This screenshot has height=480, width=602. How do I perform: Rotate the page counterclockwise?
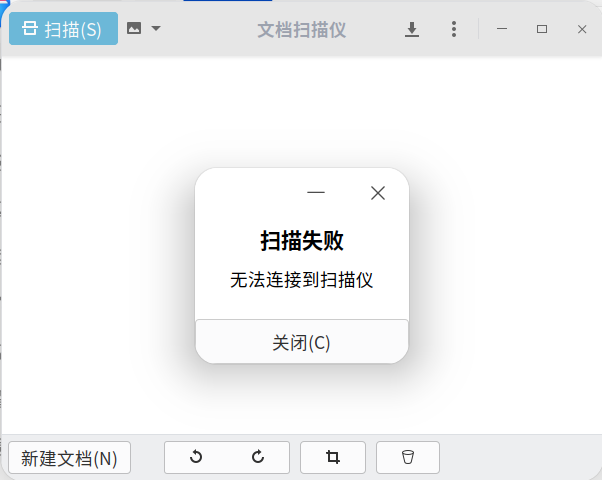tap(196, 457)
